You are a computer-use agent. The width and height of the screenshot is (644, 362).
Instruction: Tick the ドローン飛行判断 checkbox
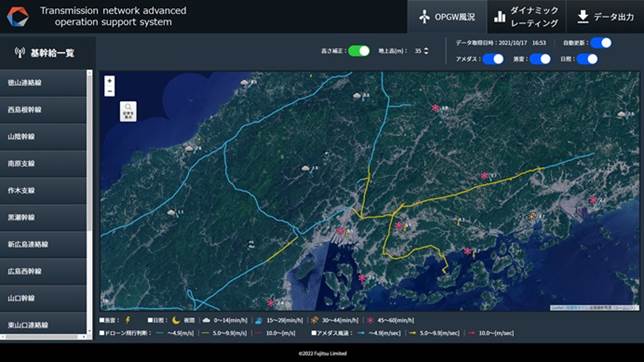pyautogui.click(x=101, y=333)
